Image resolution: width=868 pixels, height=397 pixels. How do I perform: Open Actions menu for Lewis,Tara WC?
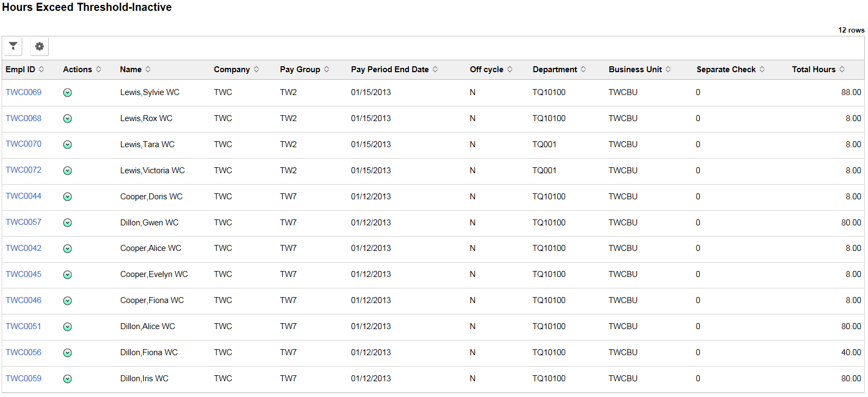click(x=67, y=145)
